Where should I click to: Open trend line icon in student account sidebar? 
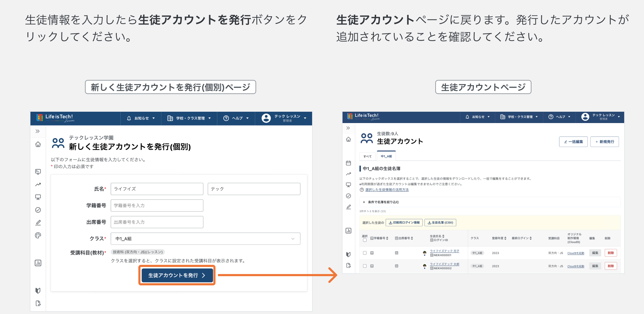pos(348,174)
